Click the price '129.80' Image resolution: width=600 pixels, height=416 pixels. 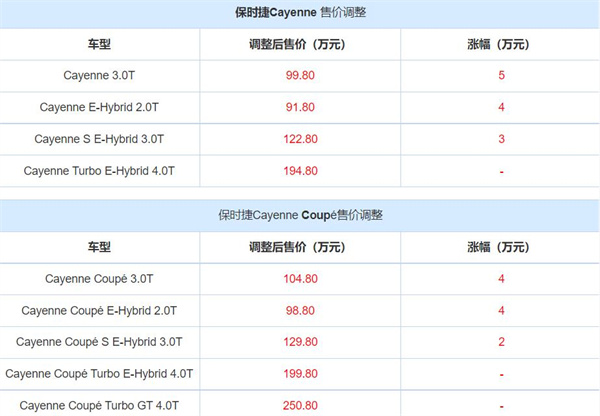pos(300,342)
